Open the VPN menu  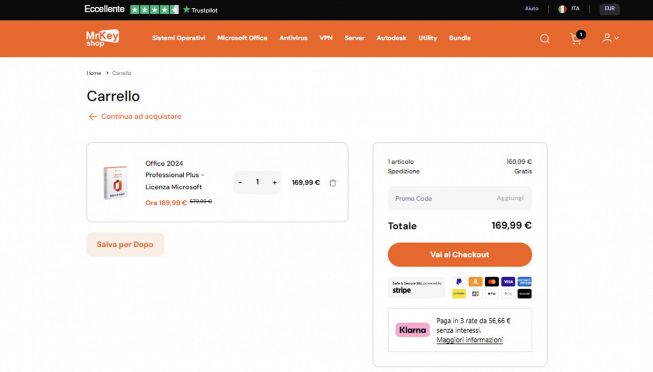326,38
